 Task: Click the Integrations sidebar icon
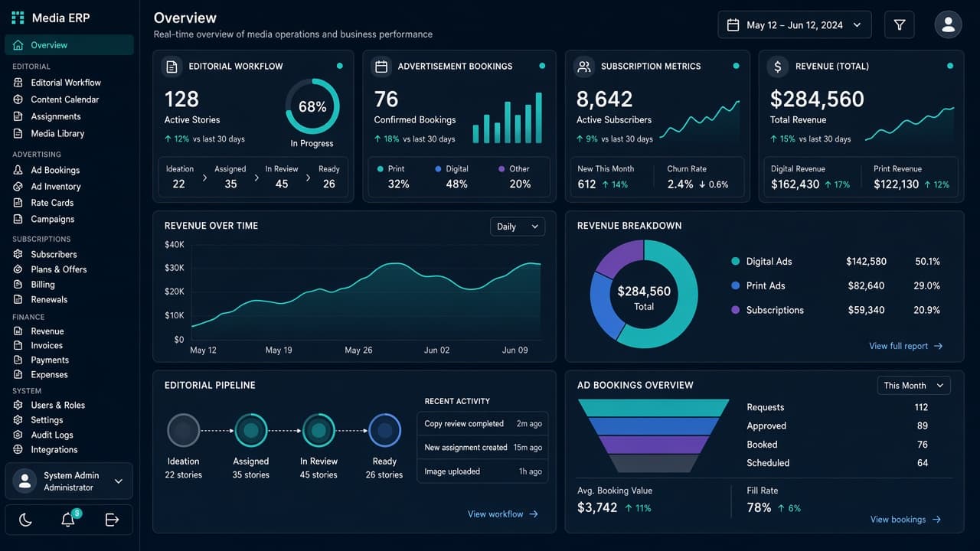[x=18, y=450]
